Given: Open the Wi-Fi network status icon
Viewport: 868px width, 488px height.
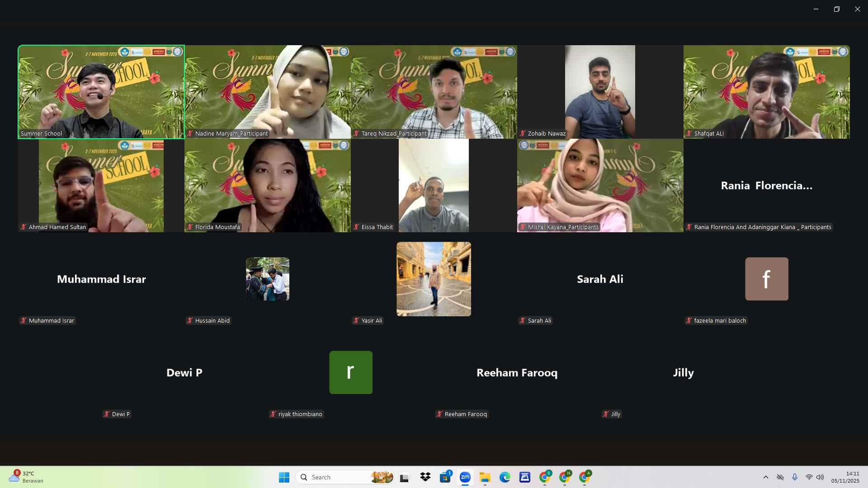Looking at the screenshot, I should point(809,477).
